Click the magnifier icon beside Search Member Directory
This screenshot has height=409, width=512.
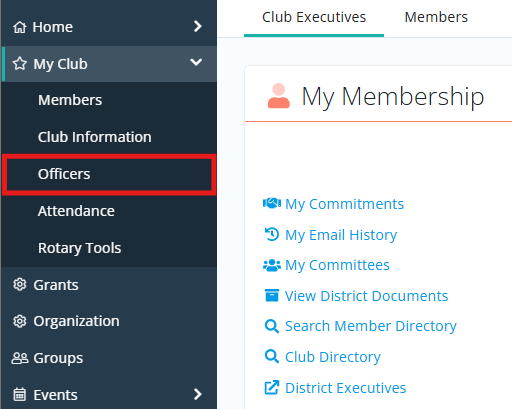coord(272,326)
